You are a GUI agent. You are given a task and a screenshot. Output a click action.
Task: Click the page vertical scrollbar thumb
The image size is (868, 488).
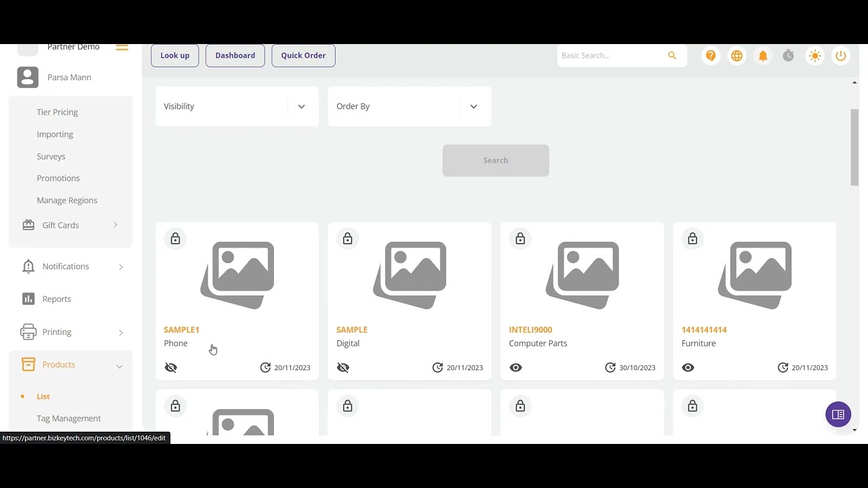(854, 146)
